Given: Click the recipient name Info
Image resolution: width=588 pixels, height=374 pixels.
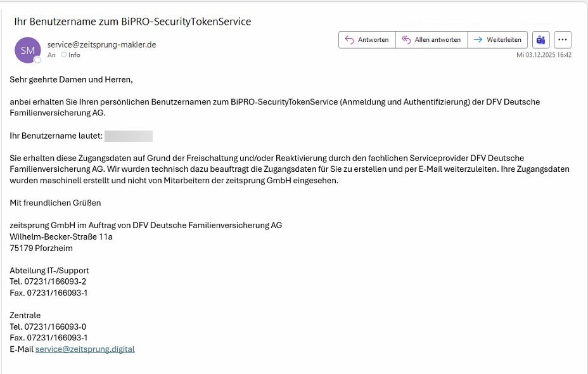Looking at the screenshot, I should pyautogui.click(x=75, y=55).
